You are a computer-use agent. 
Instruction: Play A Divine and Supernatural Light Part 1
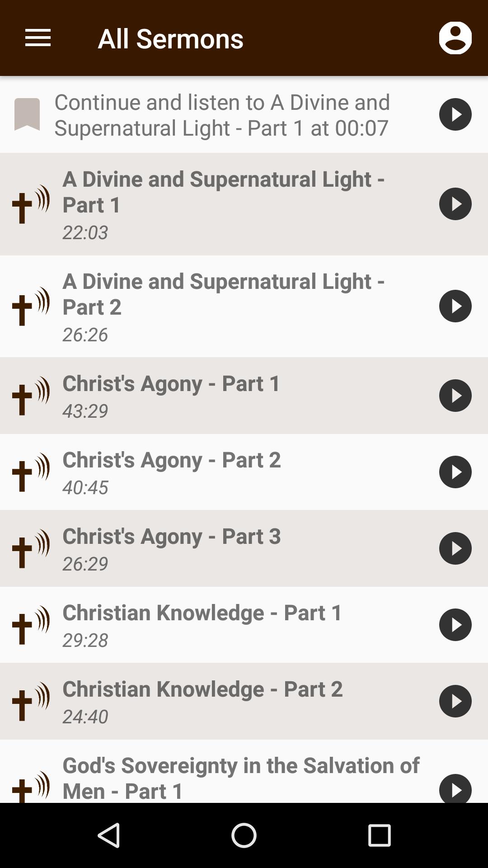pos(455,204)
